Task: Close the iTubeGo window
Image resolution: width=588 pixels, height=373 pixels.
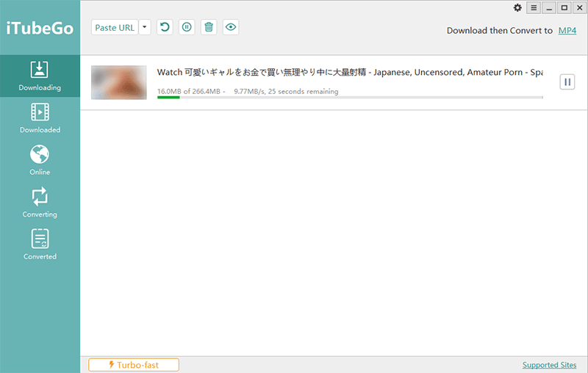Action: tap(580, 8)
